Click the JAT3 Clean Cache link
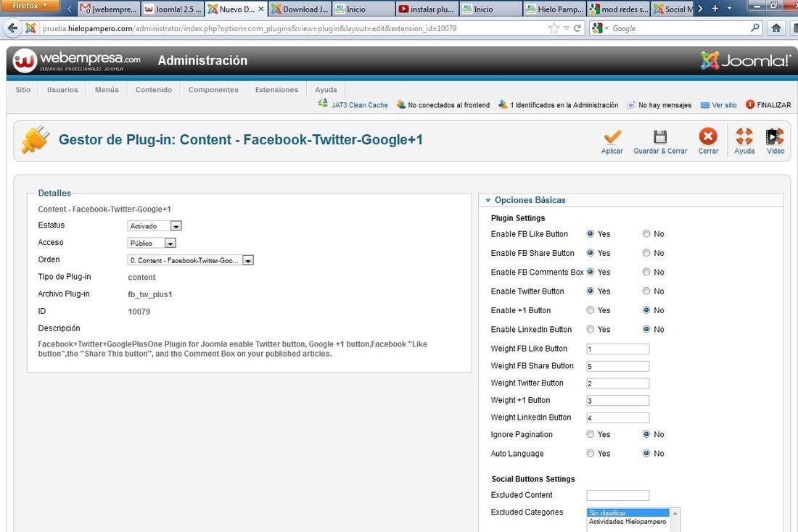This screenshot has width=798, height=532. pyautogui.click(x=359, y=105)
